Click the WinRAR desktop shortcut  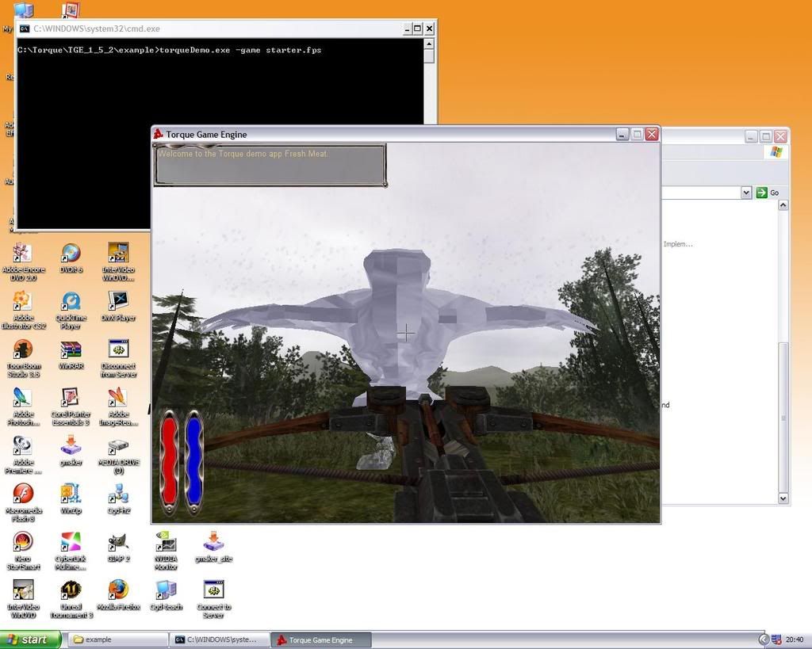coord(71,354)
